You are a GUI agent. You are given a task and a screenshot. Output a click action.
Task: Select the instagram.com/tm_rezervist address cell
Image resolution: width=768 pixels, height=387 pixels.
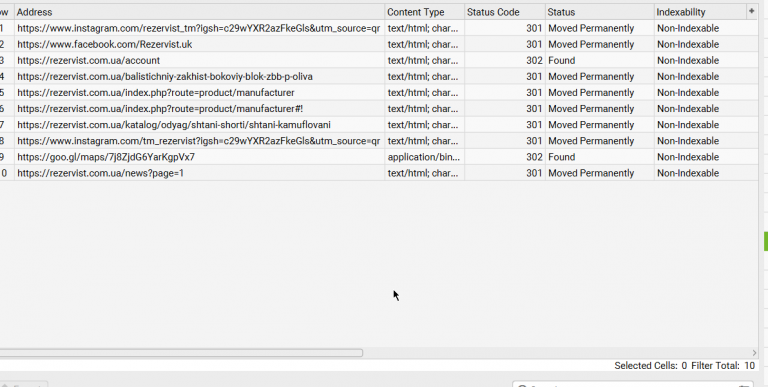(x=200, y=141)
